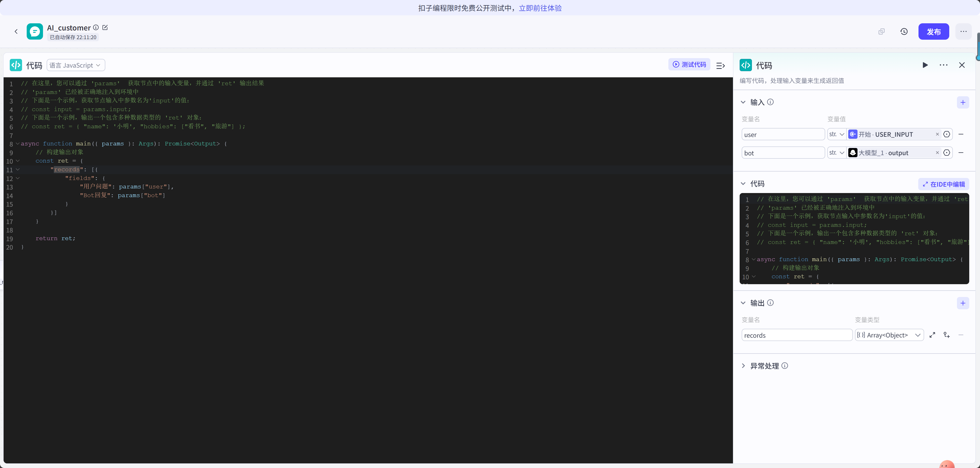Click the edit icon beside AI_customer title

(x=105, y=27)
